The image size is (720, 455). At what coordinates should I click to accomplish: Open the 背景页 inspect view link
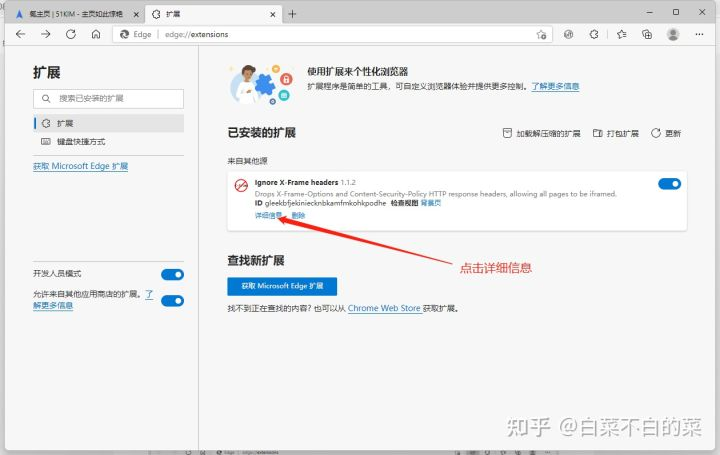tap(431, 203)
